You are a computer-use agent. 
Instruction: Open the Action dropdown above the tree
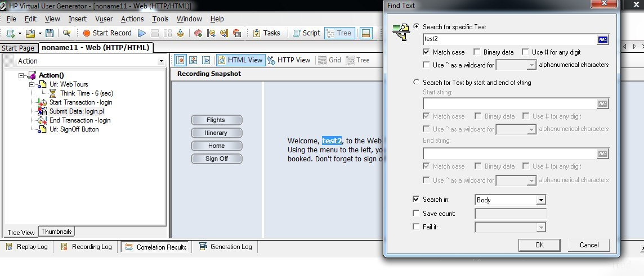pyautogui.click(x=160, y=61)
